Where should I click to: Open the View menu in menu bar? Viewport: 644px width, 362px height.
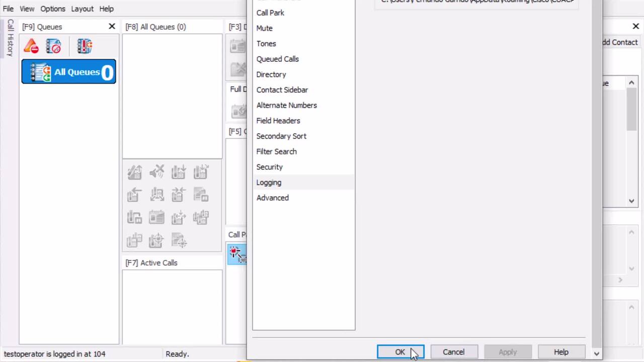click(x=27, y=9)
